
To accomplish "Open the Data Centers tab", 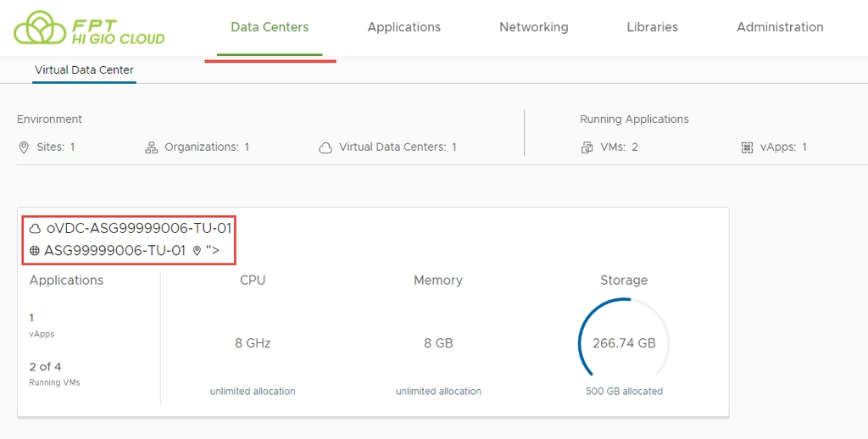I will point(270,27).
